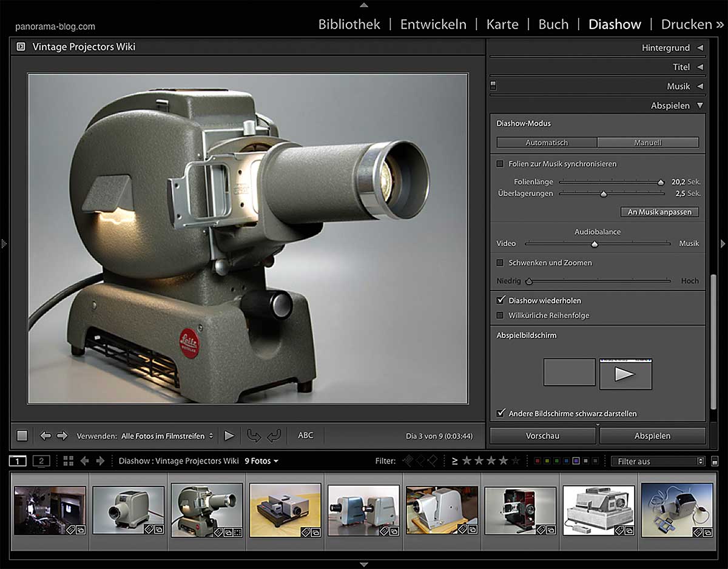The height and width of the screenshot is (569, 728).
Task: Select the second monitor display icon
Action: (x=41, y=461)
